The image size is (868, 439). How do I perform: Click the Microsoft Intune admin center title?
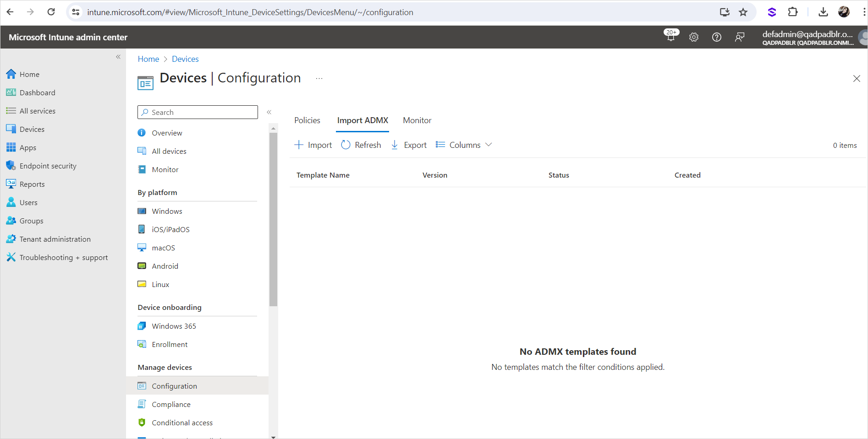(x=68, y=38)
